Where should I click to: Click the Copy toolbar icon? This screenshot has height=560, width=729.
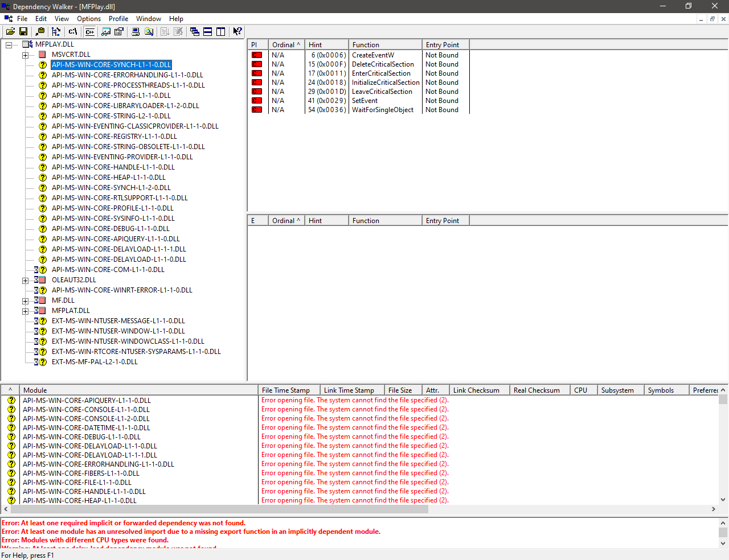tap(40, 32)
